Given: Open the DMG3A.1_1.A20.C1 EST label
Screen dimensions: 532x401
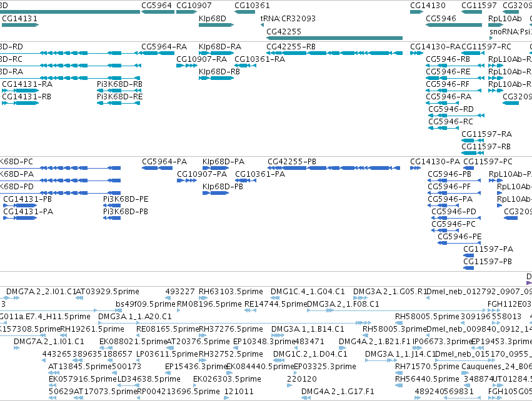Looking at the screenshot, I should (x=134, y=317).
